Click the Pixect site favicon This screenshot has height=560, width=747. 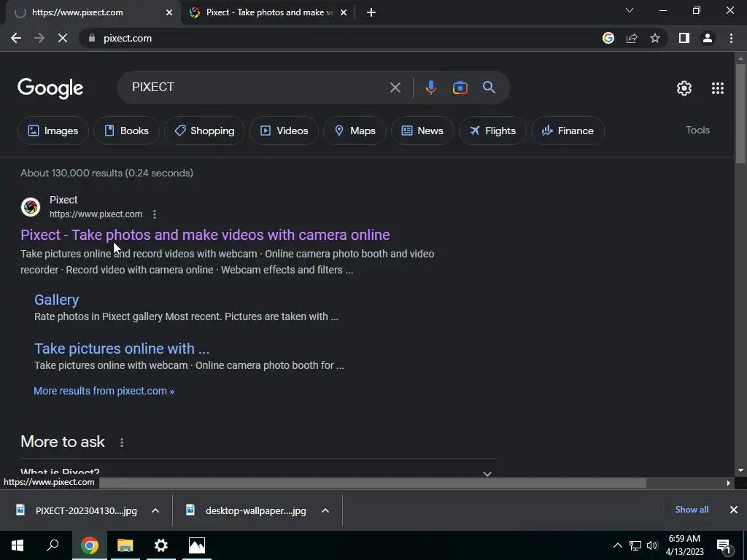tap(31, 207)
